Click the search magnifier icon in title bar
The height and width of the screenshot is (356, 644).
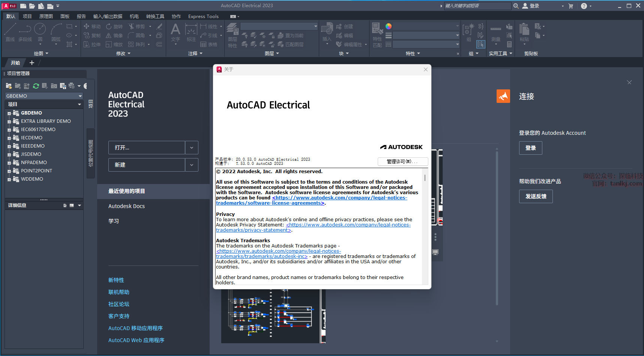pos(516,6)
